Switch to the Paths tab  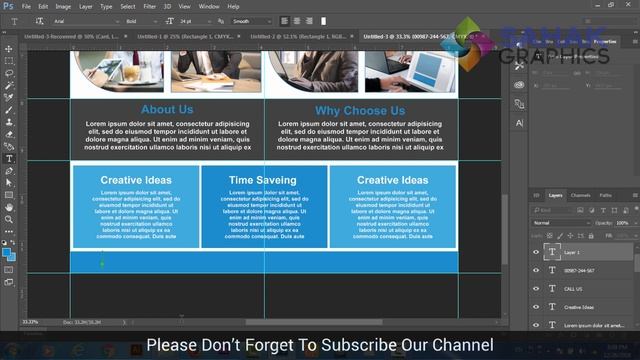605,196
